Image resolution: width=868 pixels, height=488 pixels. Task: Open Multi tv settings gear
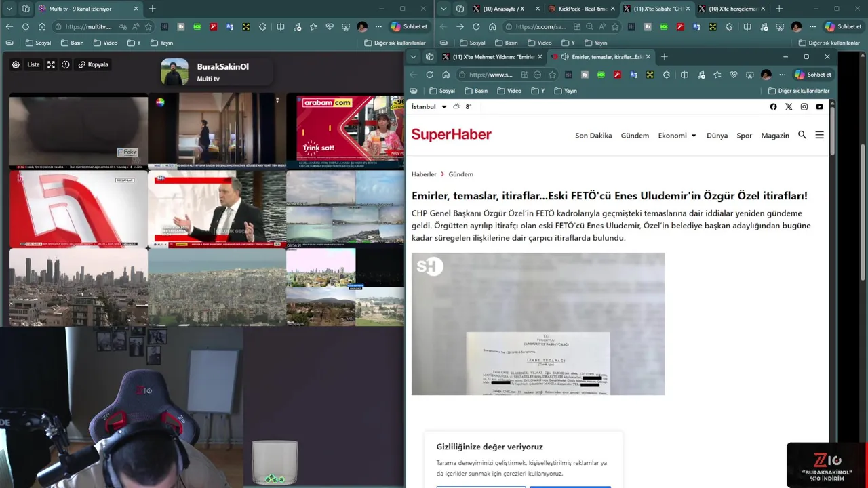[16, 65]
